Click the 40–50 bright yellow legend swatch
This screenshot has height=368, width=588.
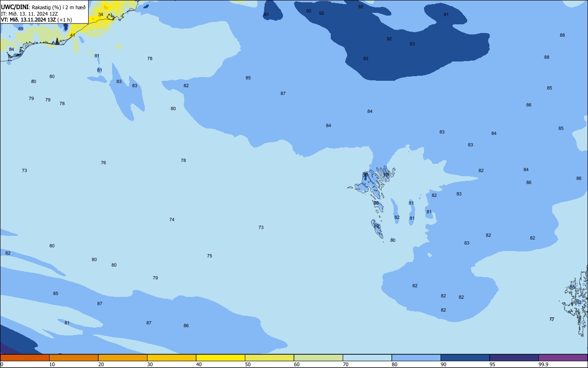click(x=220, y=357)
